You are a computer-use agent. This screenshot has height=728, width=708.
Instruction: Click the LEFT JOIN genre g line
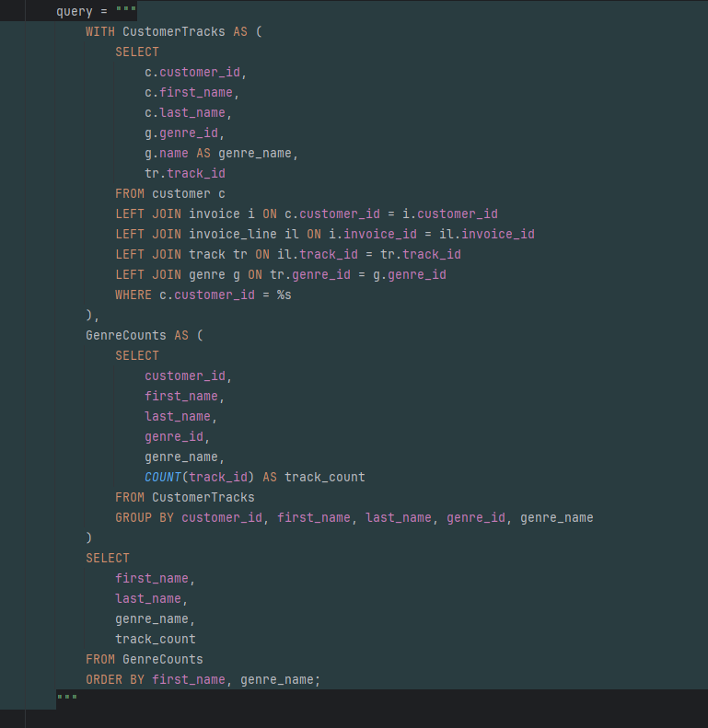click(280, 274)
